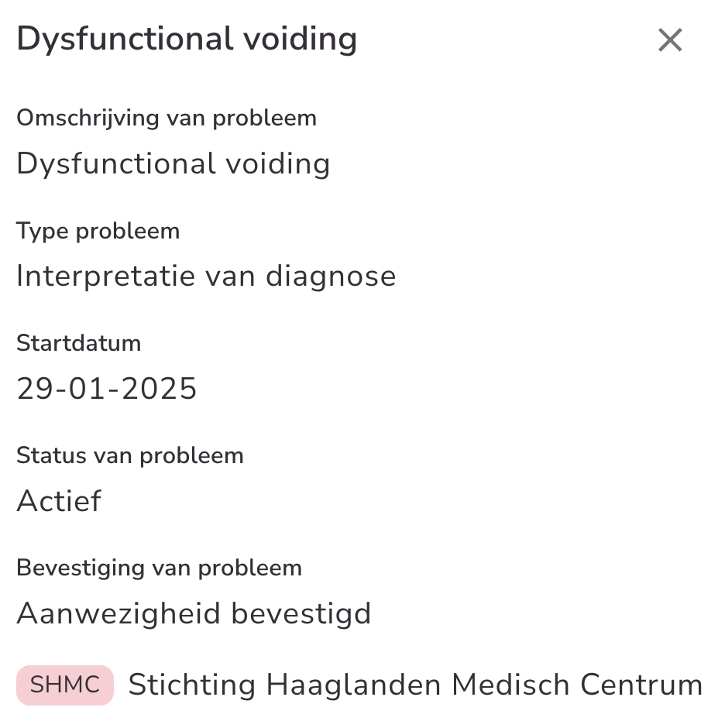
Task: Click the Dysfunctional voiding panel heading
Action: 187,39
